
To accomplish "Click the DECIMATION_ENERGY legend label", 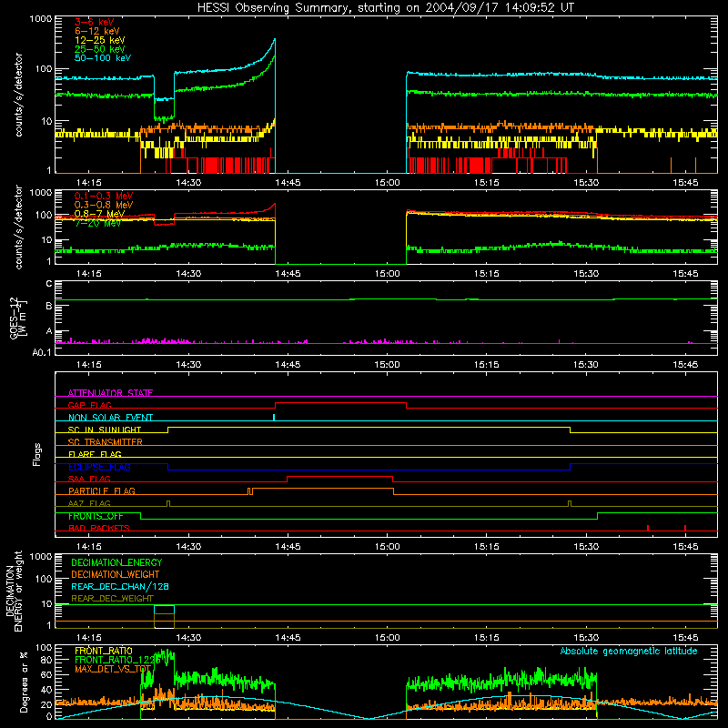I will point(116,562).
